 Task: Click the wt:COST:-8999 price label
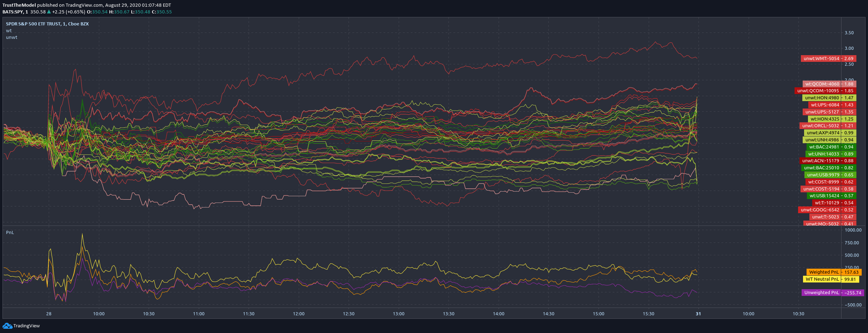[831, 182]
